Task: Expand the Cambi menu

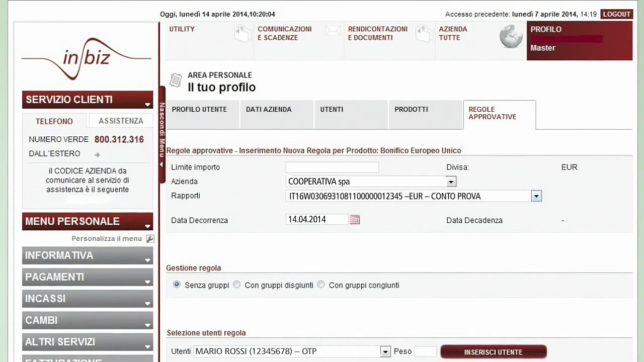Action: pyautogui.click(x=88, y=320)
